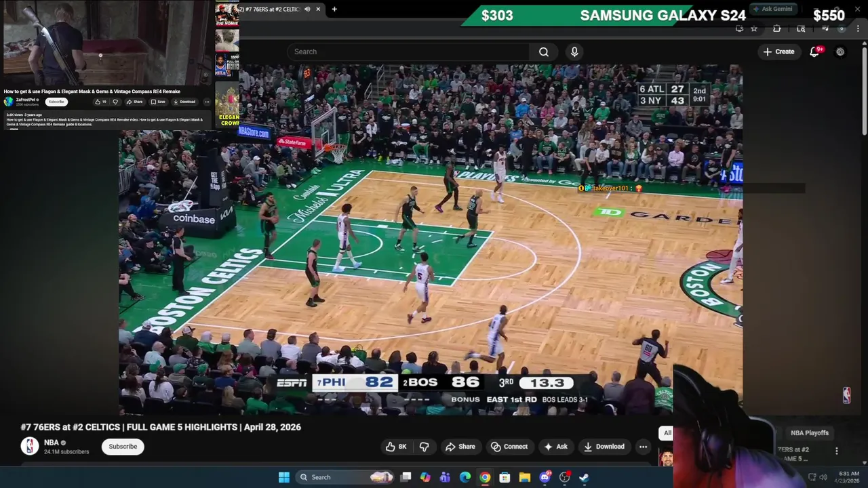Click the Windows taskbar Search box

coord(346,477)
